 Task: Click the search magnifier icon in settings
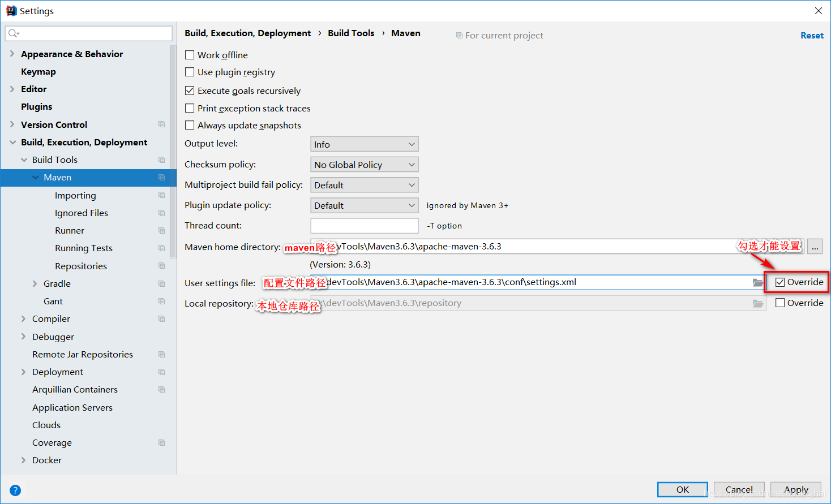(x=14, y=33)
